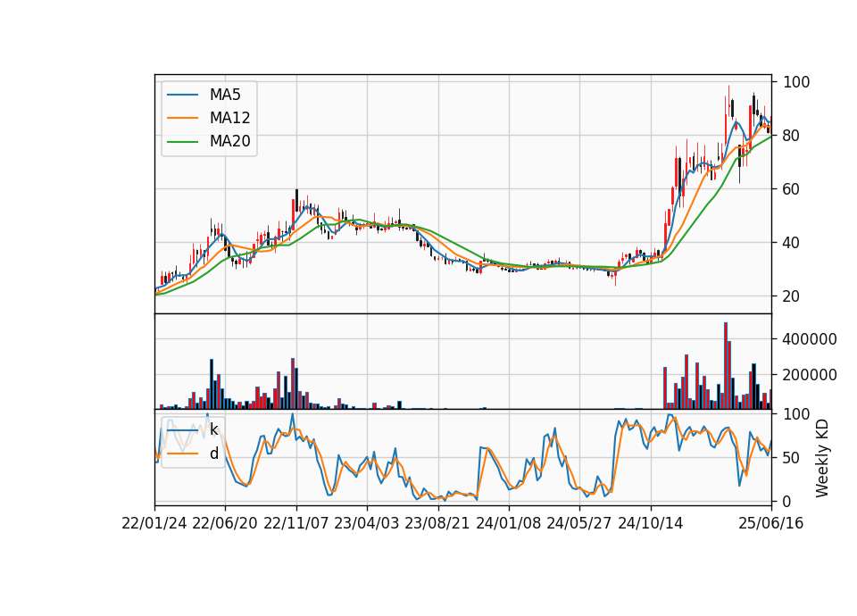Click the 25/06/16 date axis label

771,523
